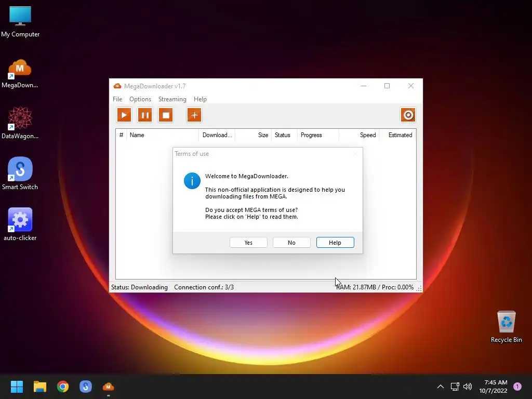Open the File menu
This screenshot has height=399, width=532.
(x=117, y=99)
